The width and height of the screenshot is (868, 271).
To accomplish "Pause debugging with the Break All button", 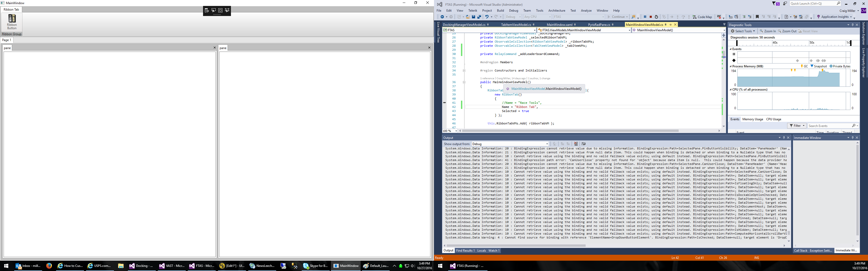I will pos(645,17).
